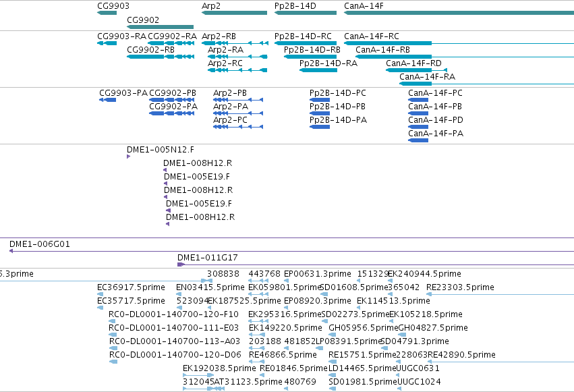Viewport: 574px width, 392px height.
Task: Click the Arp2-RB transcript
Action: tap(235, 43)
